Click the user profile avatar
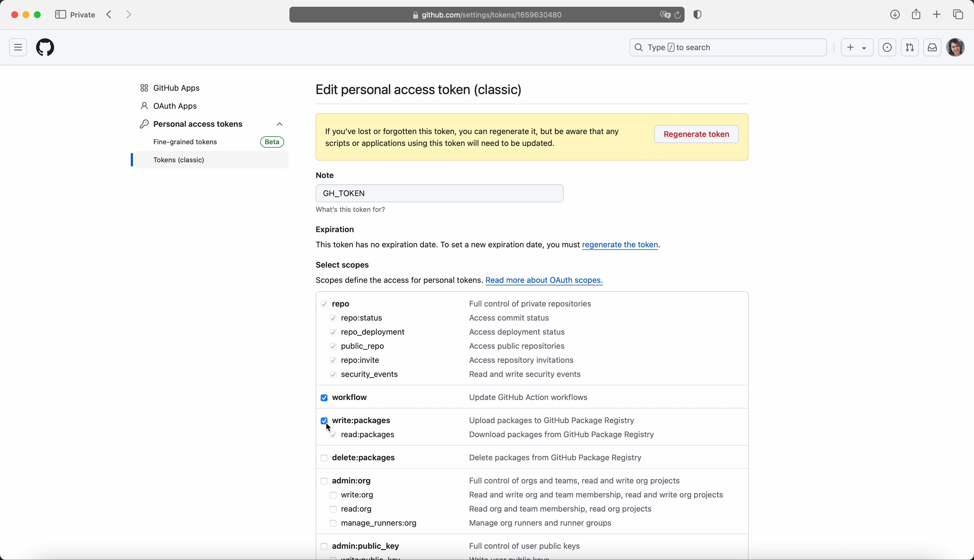Screen dimensions: 974x560 click(956, 48)
